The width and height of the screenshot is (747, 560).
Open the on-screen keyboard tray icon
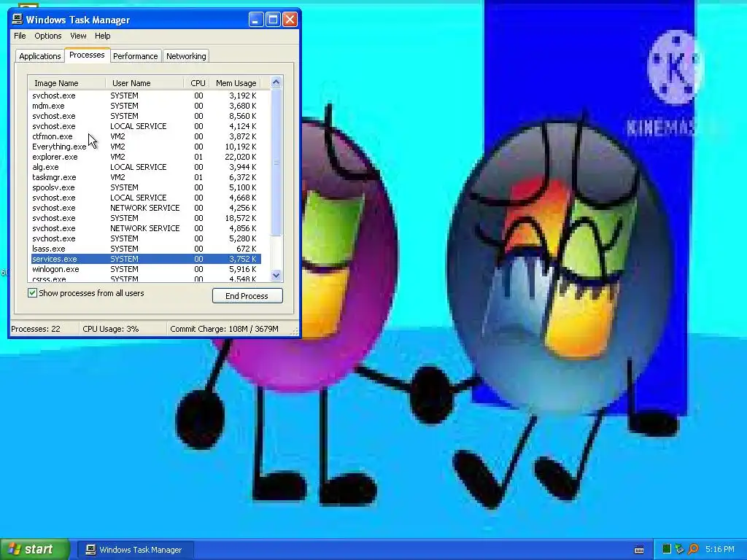point(639,550)
